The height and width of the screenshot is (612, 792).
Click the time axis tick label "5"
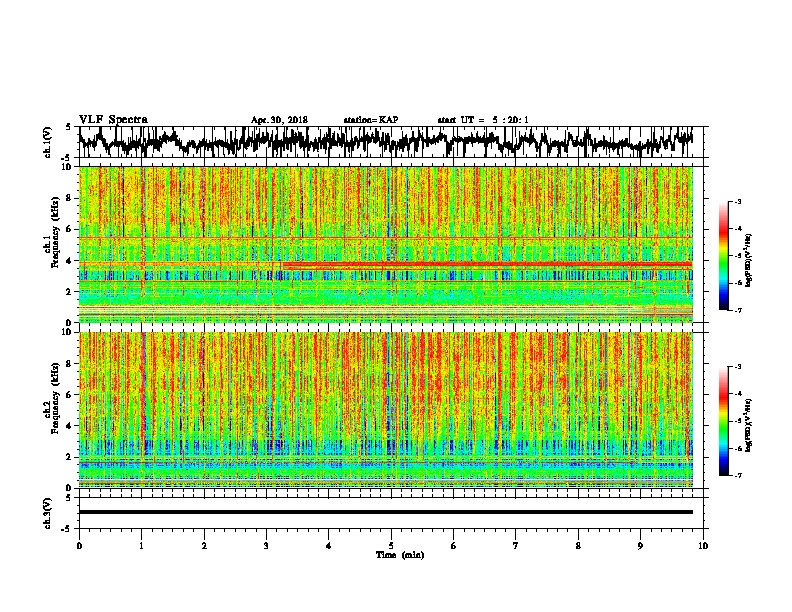point(391,546)
